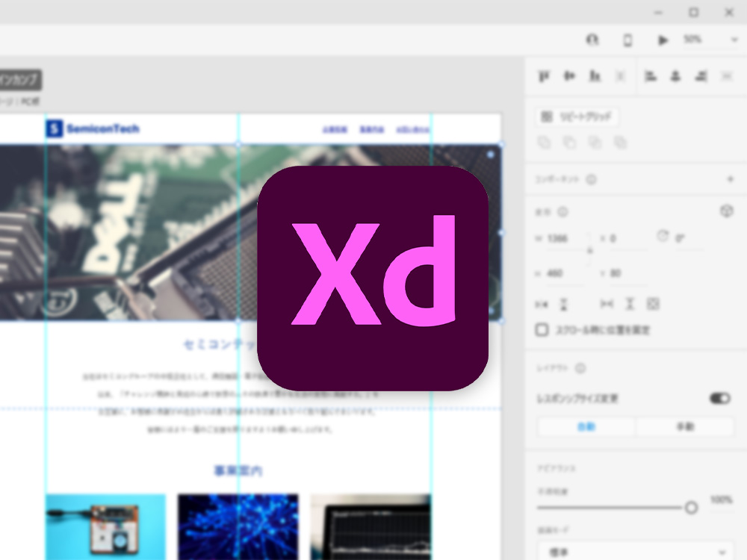This screenshot has height=560, width=747.
Task: Show Component section info icon
Action: pyautogui.click(x=591, y=179)
